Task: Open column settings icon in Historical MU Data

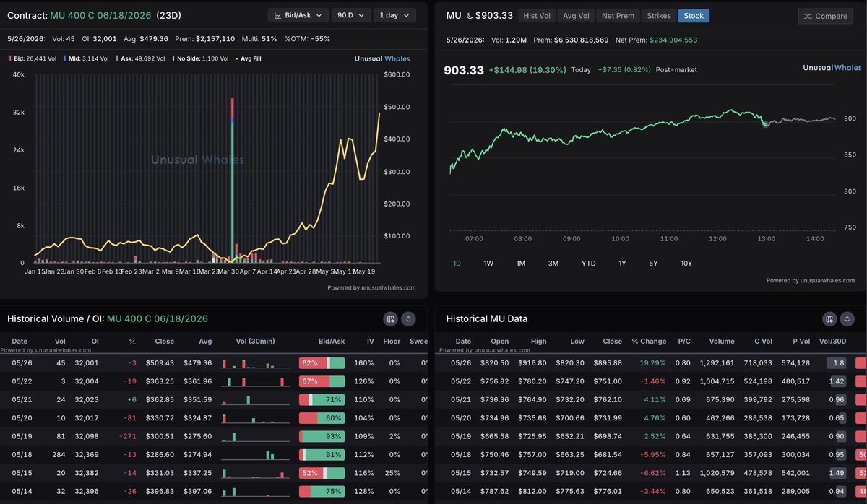Action: [830, 319]
